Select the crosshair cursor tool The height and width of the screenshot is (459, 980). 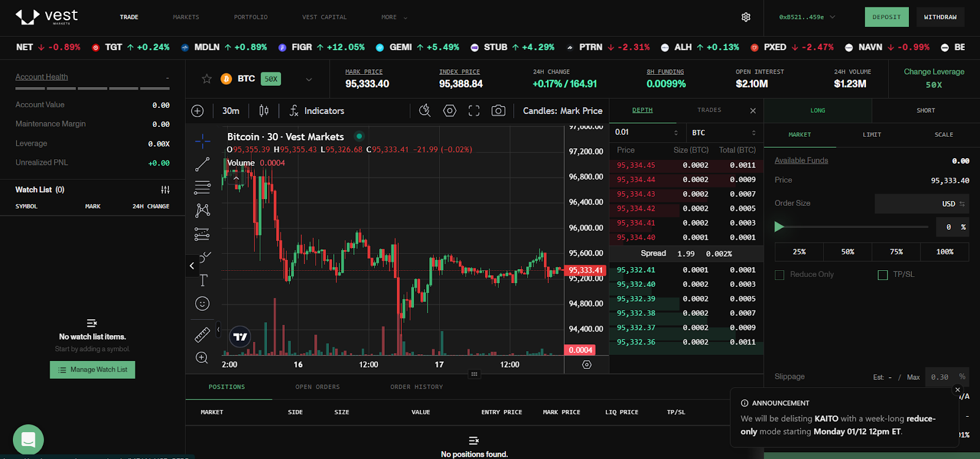tap(203, 141)
